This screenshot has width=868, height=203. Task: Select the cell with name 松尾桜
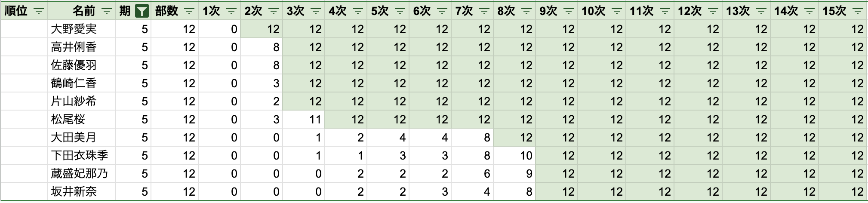(82, 120)
